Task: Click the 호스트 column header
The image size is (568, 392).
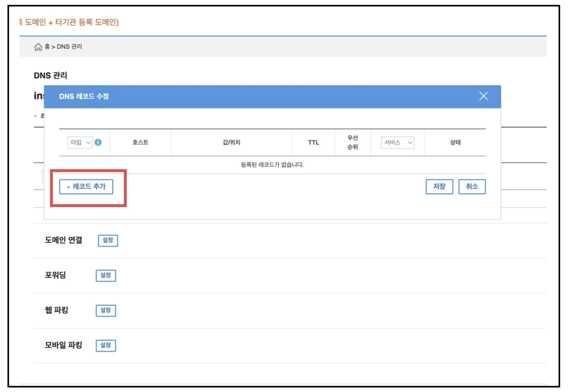Action: (140, 142)
